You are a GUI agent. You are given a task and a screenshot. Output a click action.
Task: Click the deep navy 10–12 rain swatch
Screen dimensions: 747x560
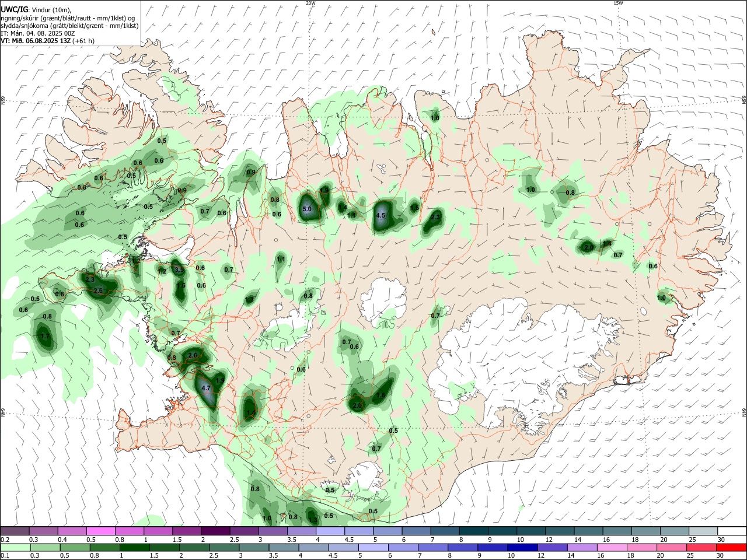[x=522, y=547]
